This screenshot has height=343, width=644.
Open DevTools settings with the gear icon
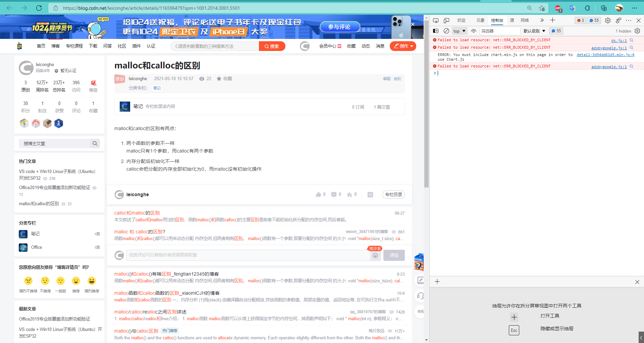coord(607,20)
